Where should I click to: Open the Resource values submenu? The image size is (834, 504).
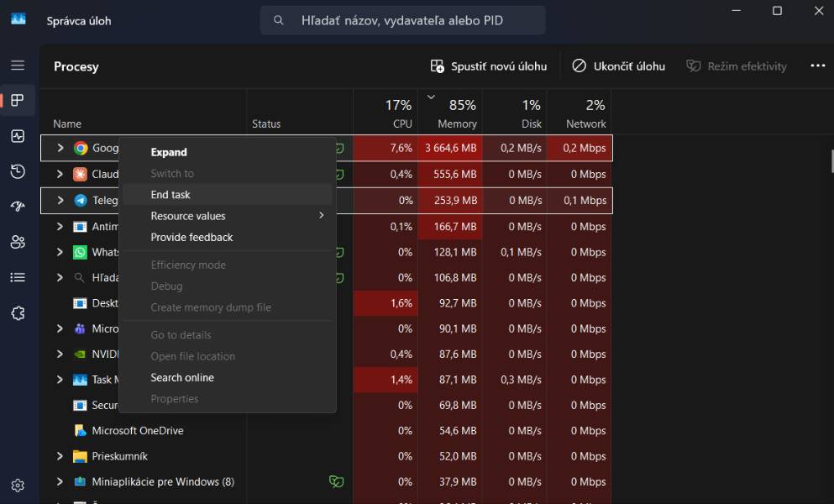point(228,216)
